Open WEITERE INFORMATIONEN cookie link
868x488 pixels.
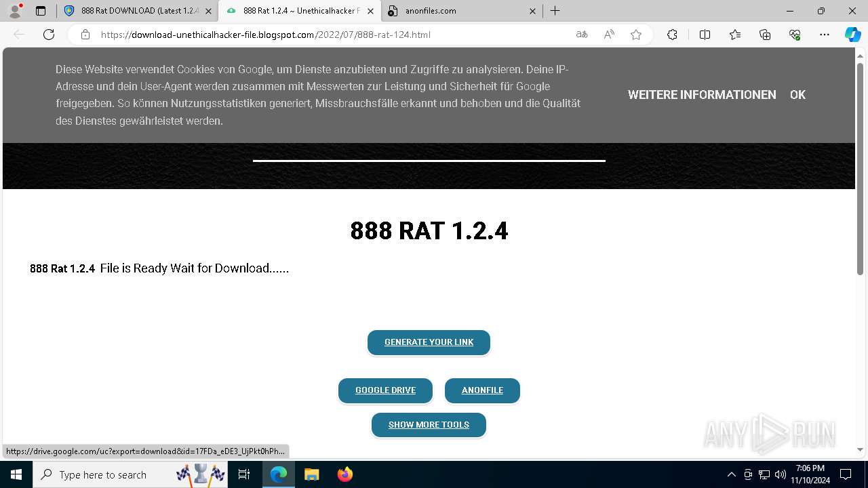pyautogui.click(x=702, y=95)
